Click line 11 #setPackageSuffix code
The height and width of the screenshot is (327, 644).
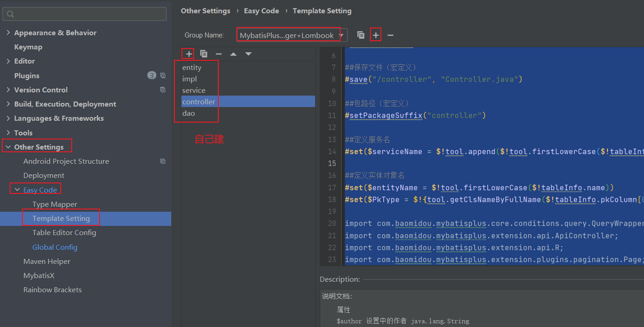(415, 115)
